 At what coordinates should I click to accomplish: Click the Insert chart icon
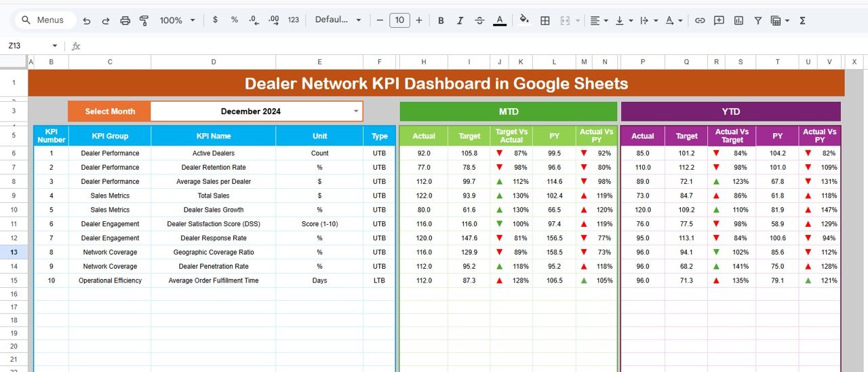point(738,20)
